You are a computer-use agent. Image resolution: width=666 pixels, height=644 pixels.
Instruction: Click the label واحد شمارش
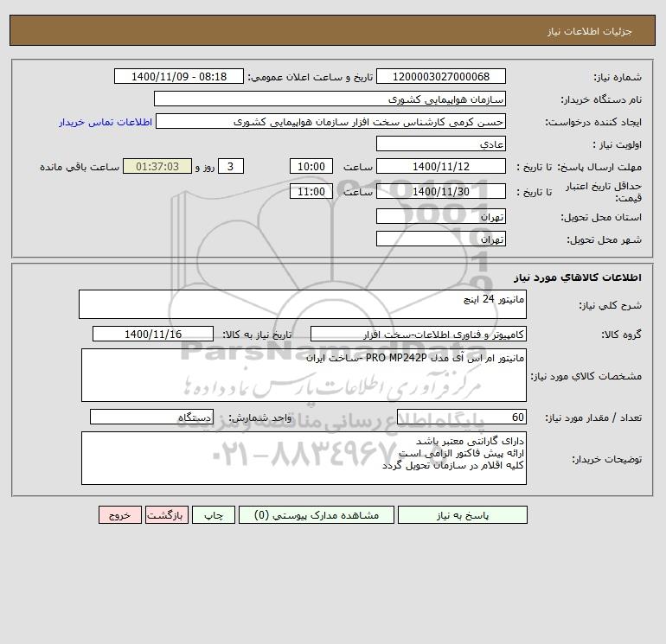pos(260,418)
